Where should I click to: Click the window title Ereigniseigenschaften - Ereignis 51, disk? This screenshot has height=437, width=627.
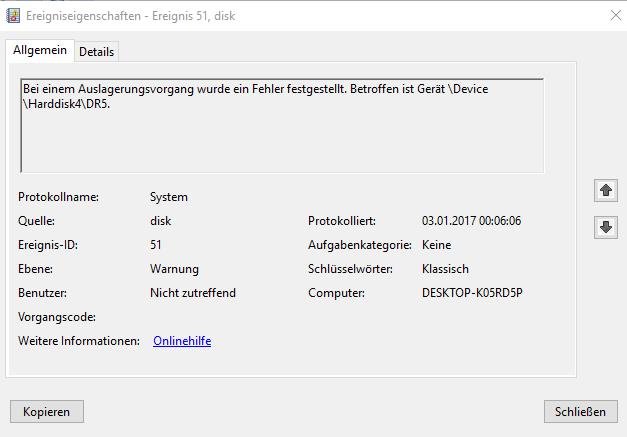130,16
